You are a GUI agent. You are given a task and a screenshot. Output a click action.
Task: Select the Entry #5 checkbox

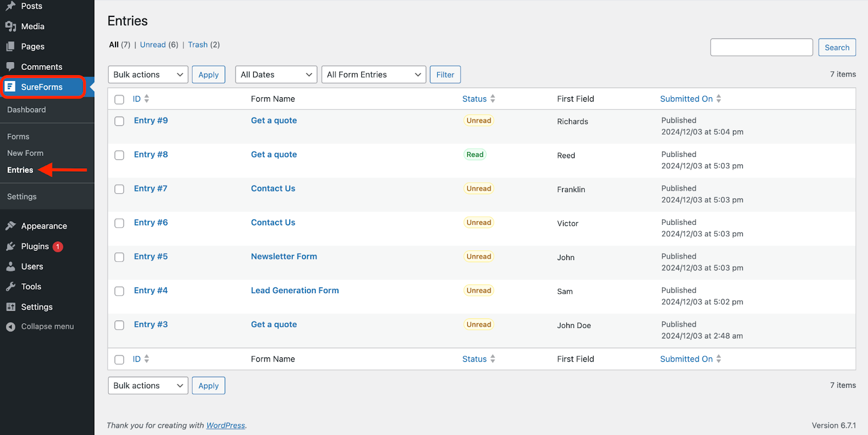click(x=119, y=257)
